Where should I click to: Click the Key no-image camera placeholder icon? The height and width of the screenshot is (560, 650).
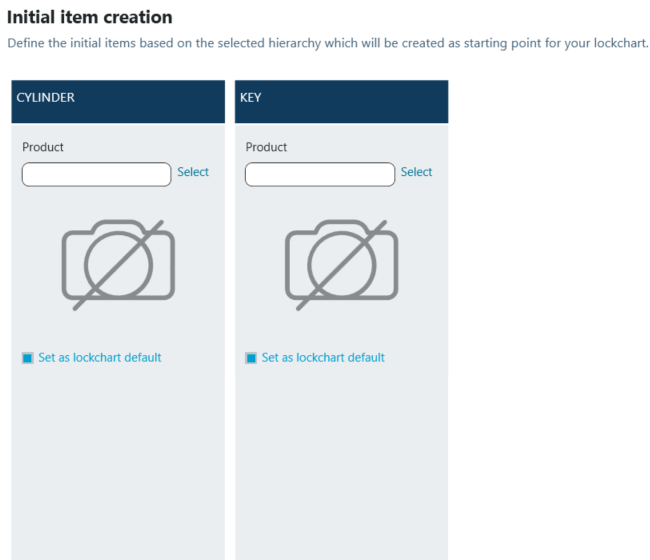point(341,263)
